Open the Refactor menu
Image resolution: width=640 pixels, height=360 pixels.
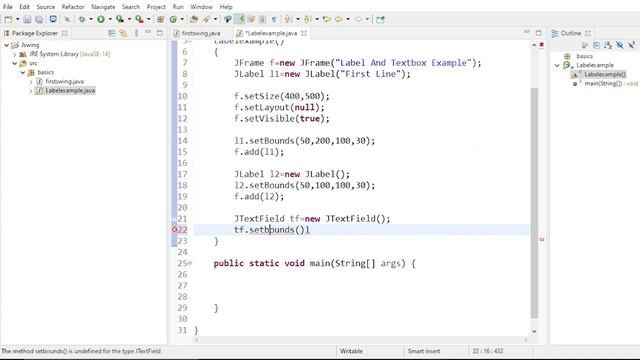pyautogui.click(x=73, y=7)
